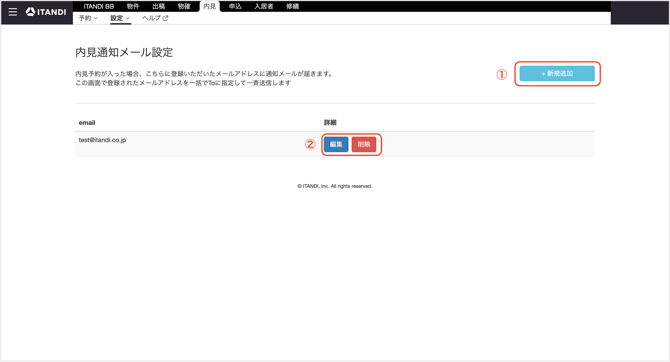Switch to the 入居者 tab
This screenshot has width=670, height=362.
tap(264, 6)
